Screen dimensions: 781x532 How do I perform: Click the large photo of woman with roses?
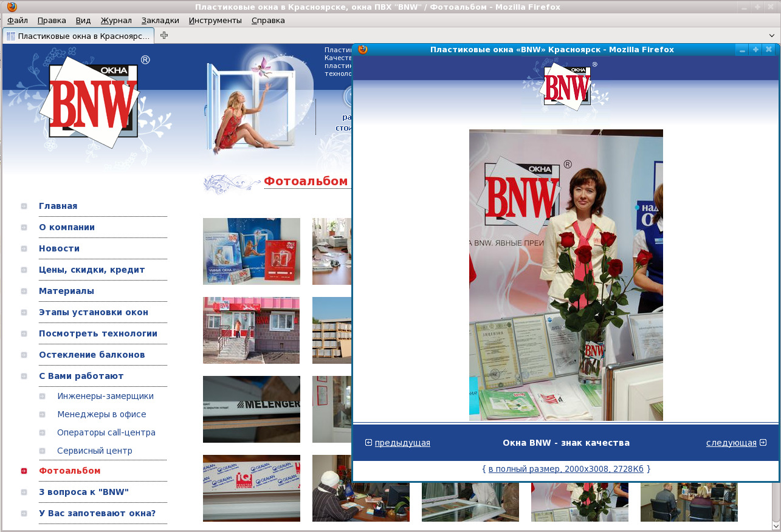coord(566,275)
